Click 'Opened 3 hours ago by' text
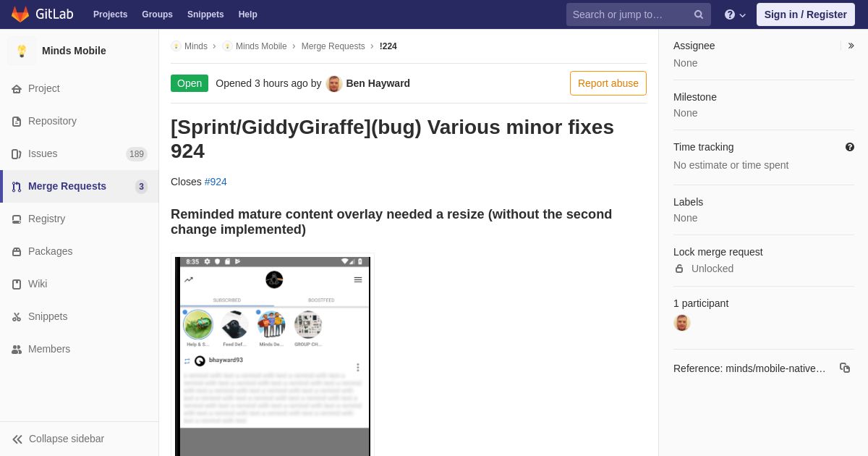The width and height of the screenshot is (868, 456). (x=268, y=83)
